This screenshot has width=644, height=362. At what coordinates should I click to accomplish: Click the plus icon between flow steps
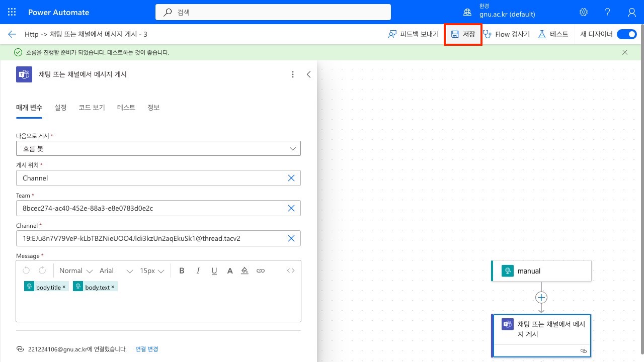(541, 298)
